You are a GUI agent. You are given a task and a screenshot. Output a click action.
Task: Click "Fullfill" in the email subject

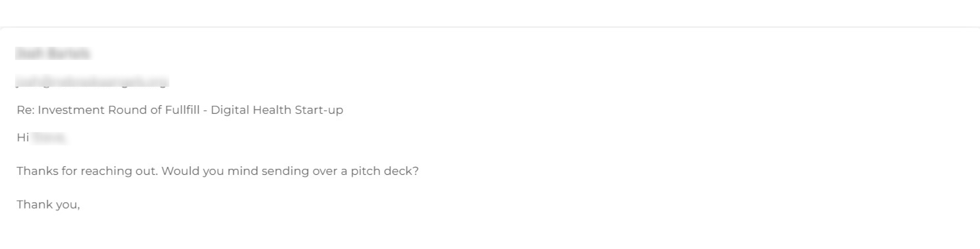[x=182, y=110]
